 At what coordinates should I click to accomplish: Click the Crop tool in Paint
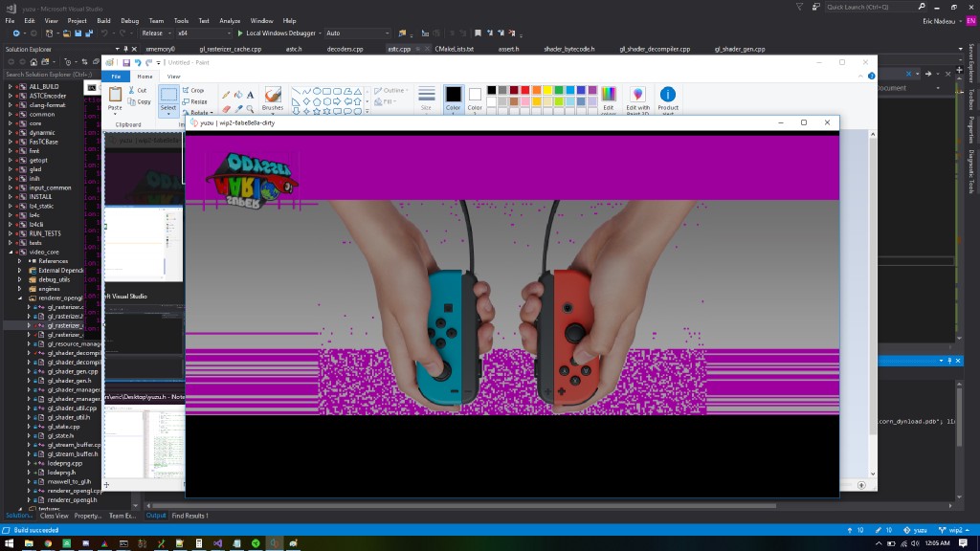(192, 90)
